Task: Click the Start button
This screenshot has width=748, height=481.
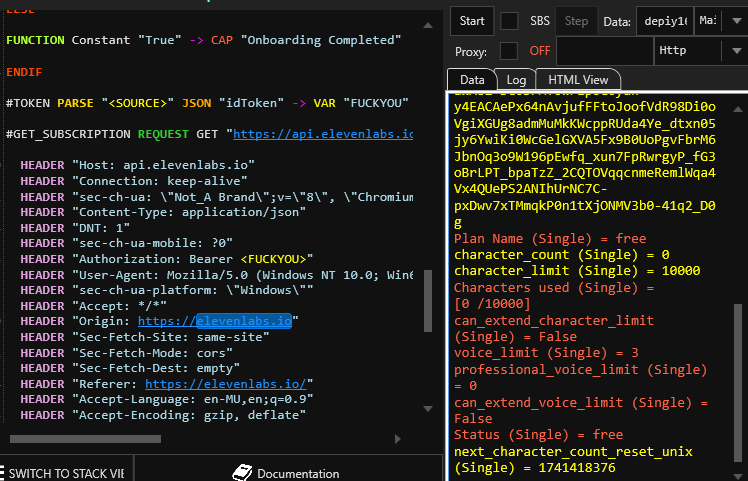Action: 472,21
